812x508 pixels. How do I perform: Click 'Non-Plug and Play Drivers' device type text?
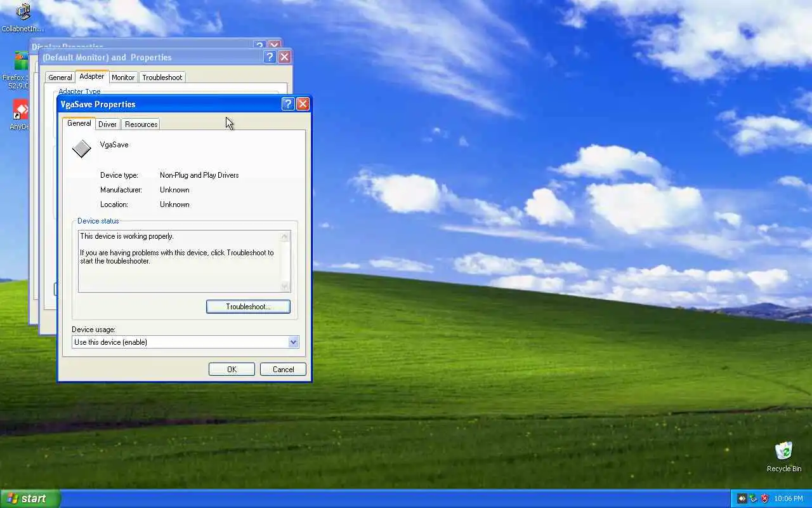[x=199, y=175]
